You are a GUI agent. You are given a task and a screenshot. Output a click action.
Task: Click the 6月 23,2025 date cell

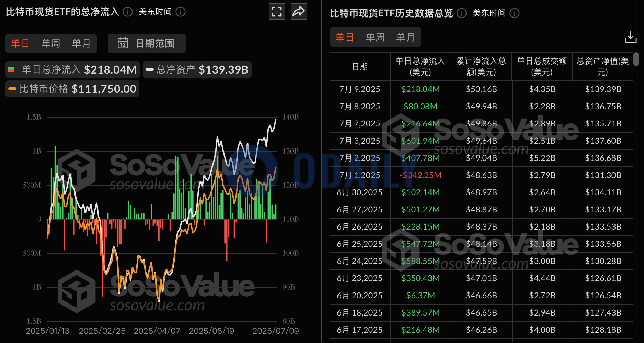[360, 278]
